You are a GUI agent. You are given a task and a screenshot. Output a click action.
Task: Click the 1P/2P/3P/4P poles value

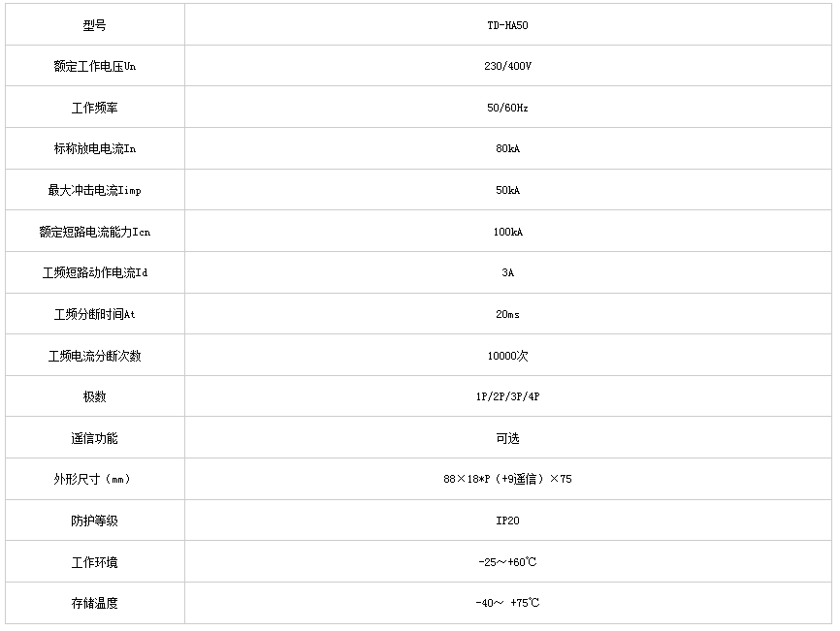507,397
